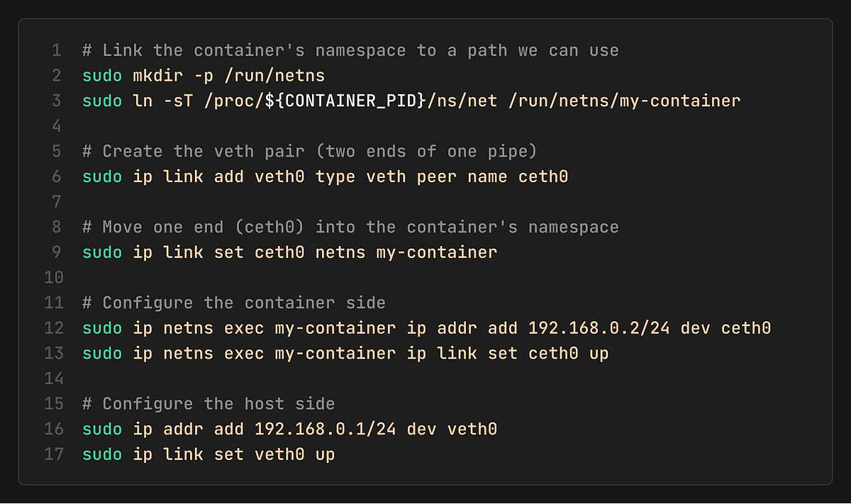Click line number 7 in the gutter
Screen dimensions: 851x504
(56, 201)
